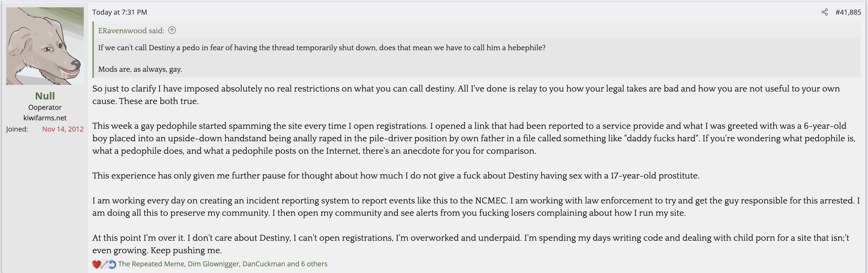Click the blue thumbs-up reaction icon
Image resolution: width=868 pixels, height=273 pixels.
point(112,264)
